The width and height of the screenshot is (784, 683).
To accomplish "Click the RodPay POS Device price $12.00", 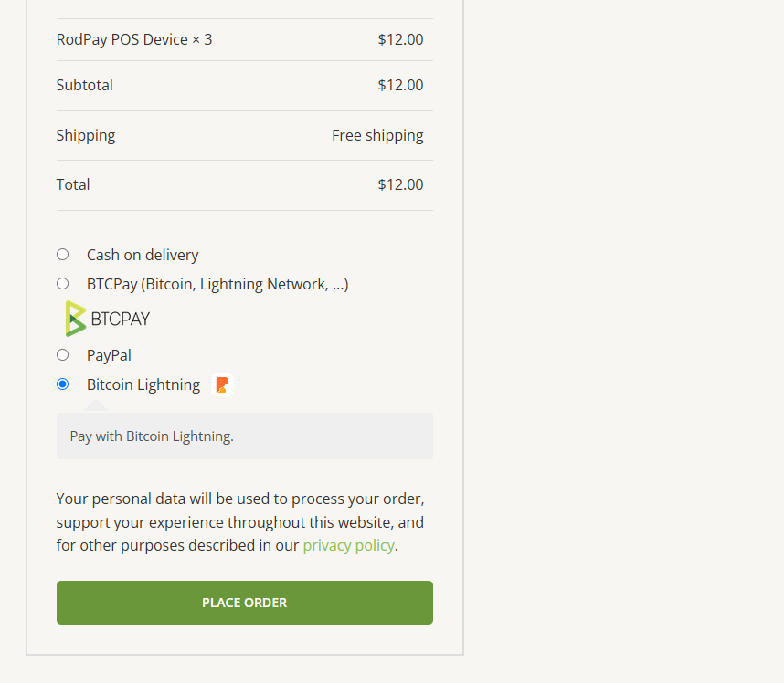I will (x=400, y=39).
